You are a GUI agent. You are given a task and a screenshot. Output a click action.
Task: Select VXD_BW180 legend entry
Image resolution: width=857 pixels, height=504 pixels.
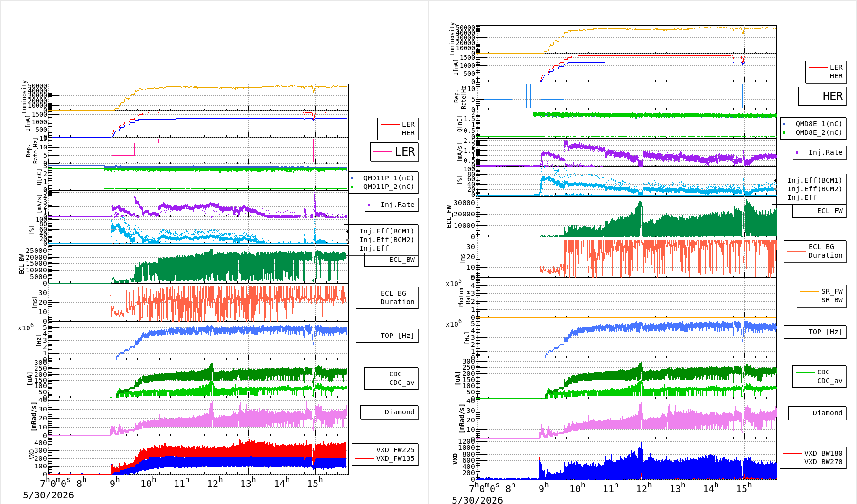pyautogui.click(x=813, y=453)
